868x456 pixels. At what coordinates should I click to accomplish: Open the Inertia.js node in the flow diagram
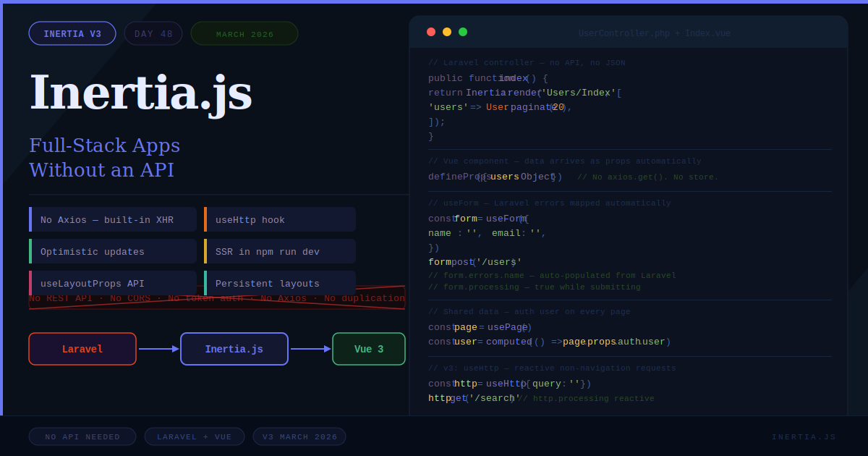(x=234, y=348)
